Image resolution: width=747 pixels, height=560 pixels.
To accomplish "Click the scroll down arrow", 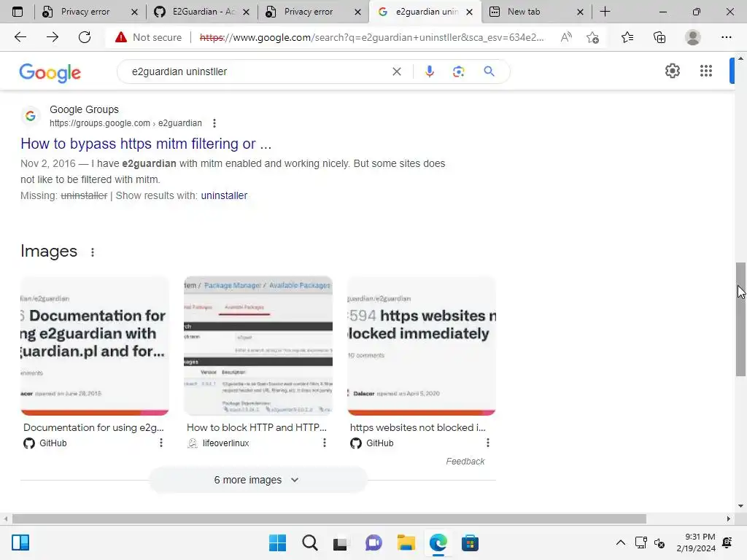I will [740, 506].
